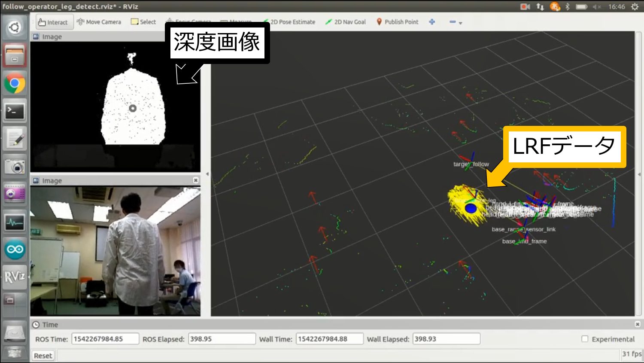Open Google Chrome from the launcher
The image size is (644, 363).
pos(15,83)
